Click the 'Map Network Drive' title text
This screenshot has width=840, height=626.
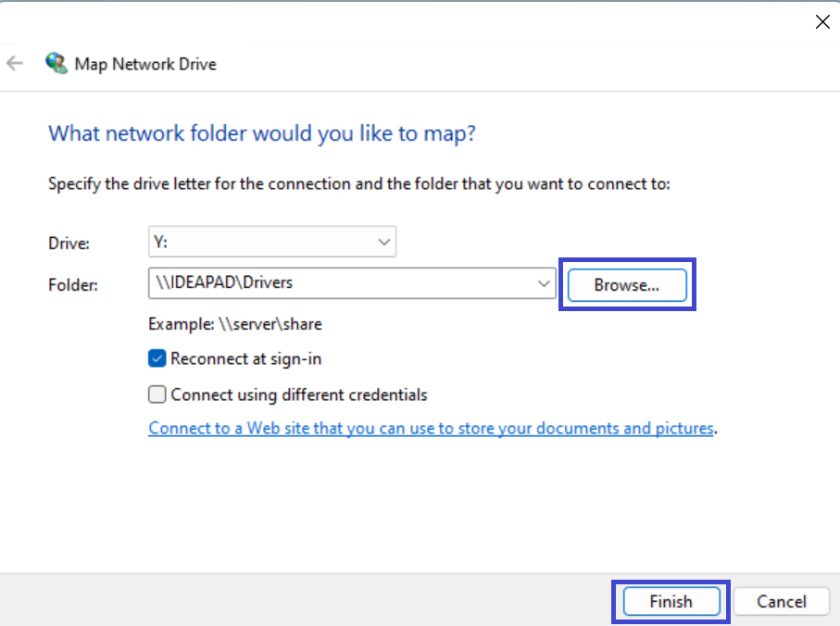pyautogui.click(x=145, y=65)
